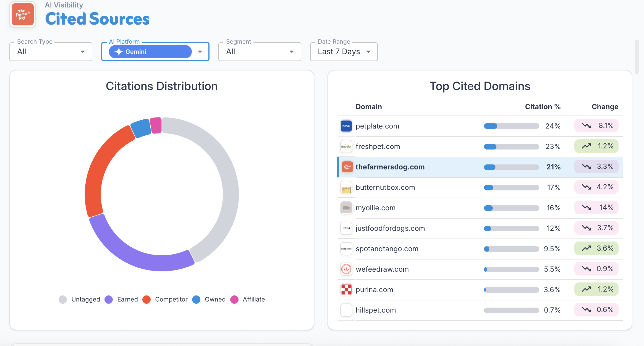This screenshot has height=346, width=644.
Task: Click the wefeedraw.com circular favicon
Action: click(346, 269)
